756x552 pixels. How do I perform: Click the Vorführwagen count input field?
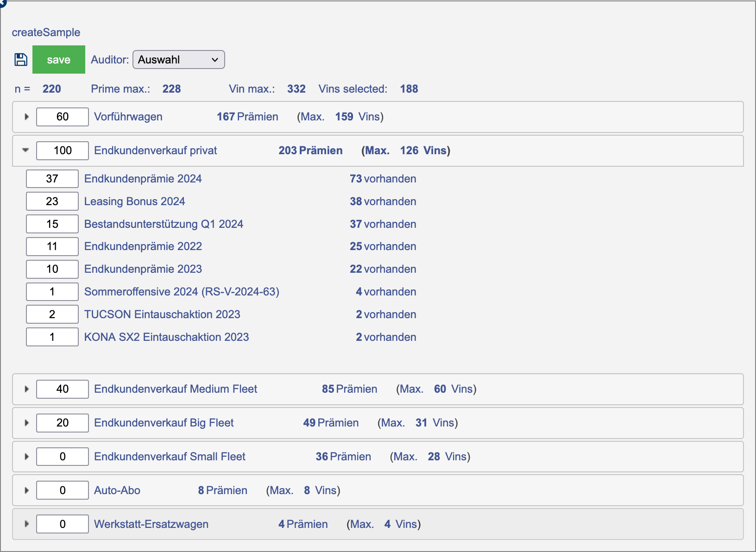click(62, 117)
